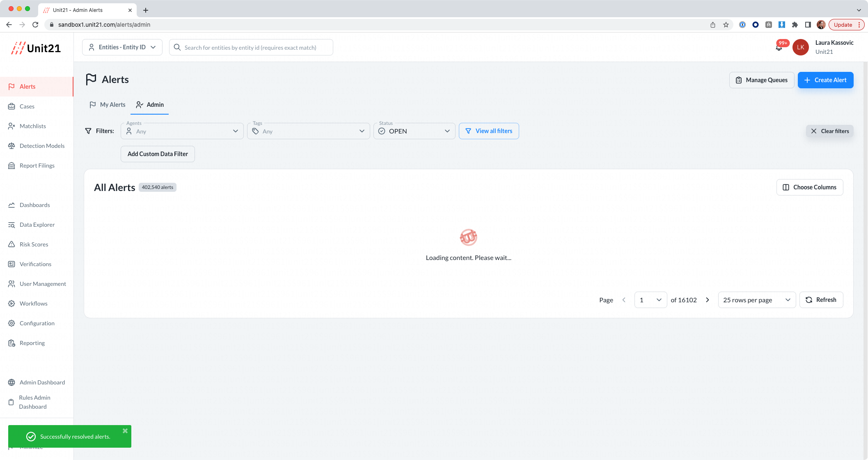This screenshot has height=460, width=868.
Task: Open the Tags filter dropdown
Action: click(309, 131)
